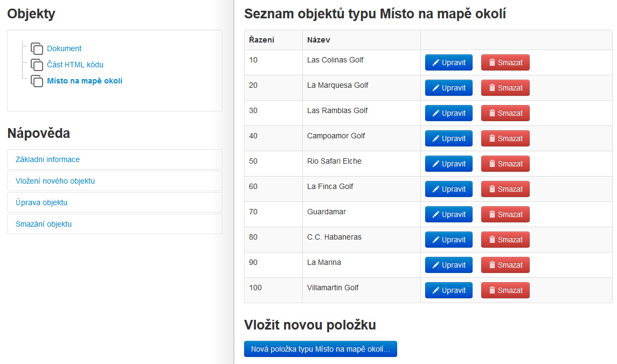617x364 pixels.
Task: Delete the La Marquesa Golf entry
Action: click(505, 88)
